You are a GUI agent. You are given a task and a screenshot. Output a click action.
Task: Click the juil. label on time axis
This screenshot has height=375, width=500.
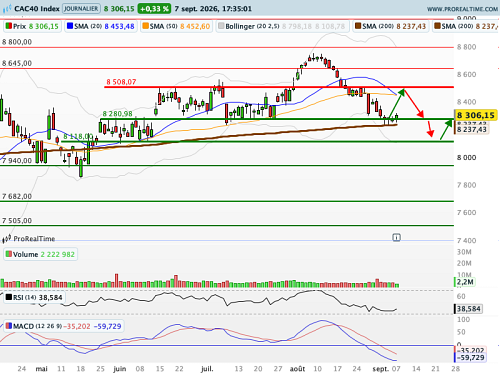(207, 369)
